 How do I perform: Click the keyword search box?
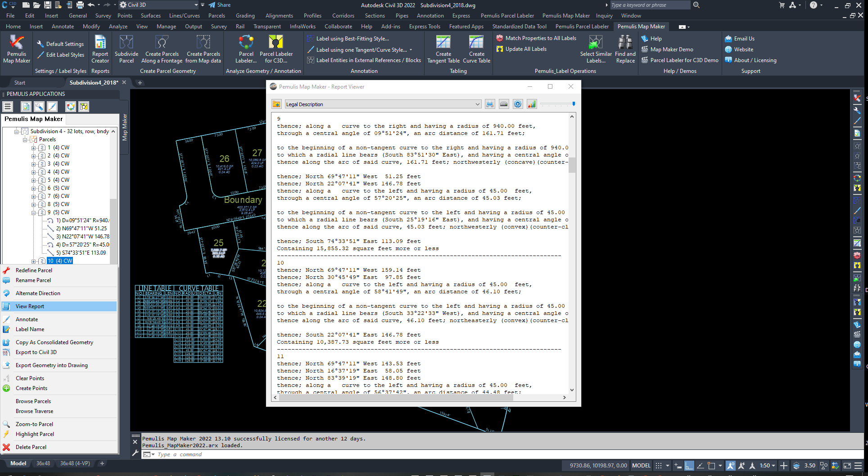click(x=650, y=5)
